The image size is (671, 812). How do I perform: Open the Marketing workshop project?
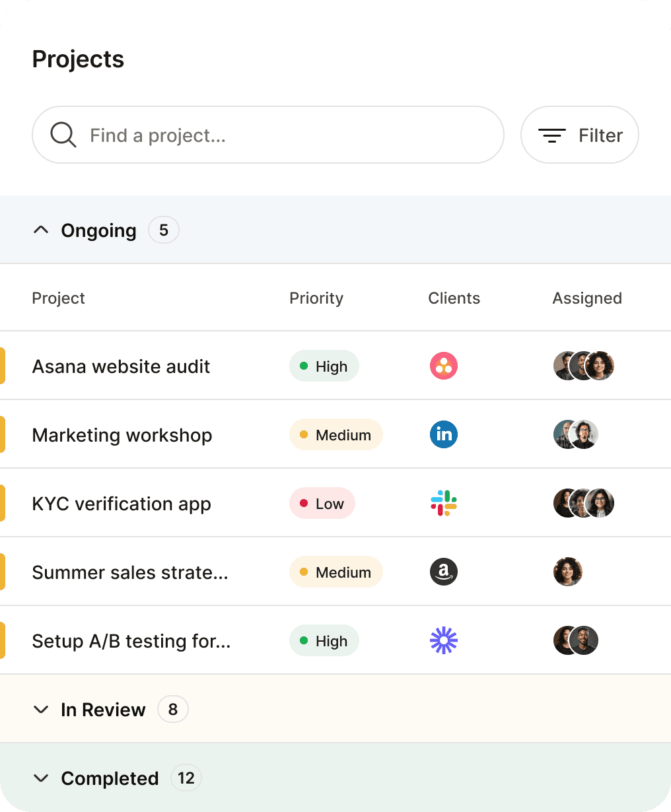coord(122,435)
